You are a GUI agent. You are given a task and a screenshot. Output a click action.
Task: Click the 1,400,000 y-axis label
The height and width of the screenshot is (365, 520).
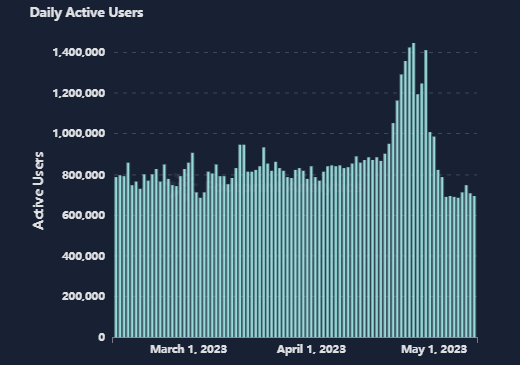click(x=79, y=52)
